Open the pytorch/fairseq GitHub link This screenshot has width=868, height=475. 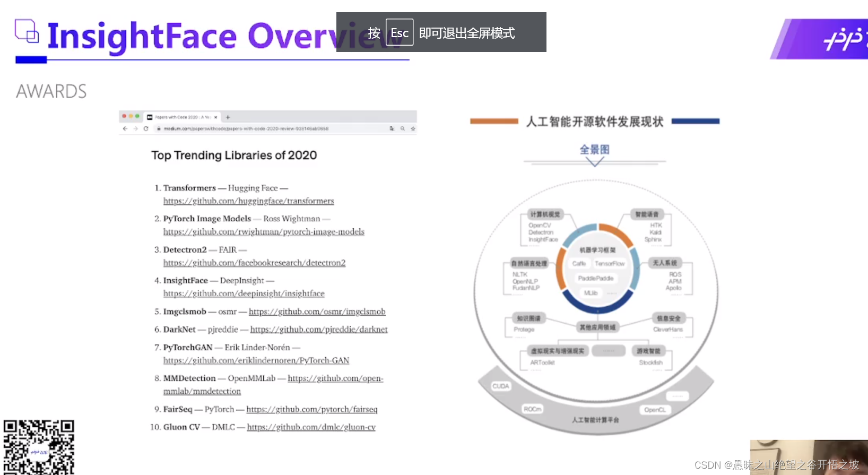312,409
